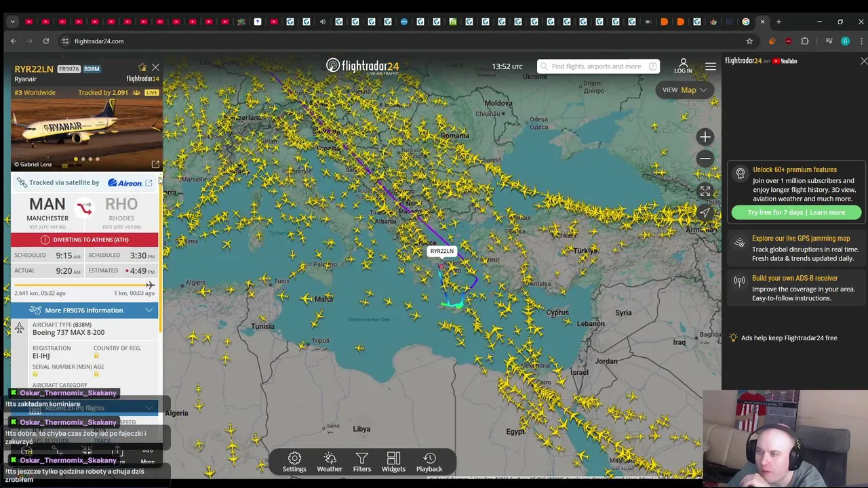Image resolution: width=868 pixels, height=488 pixels.
Task: Click the uBlock shield extension icon
Action: pos(788,41)
